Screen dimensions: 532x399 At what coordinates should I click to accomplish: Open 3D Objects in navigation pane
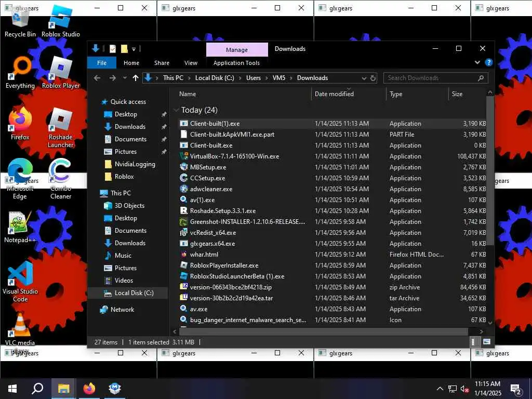click(125, 206)
